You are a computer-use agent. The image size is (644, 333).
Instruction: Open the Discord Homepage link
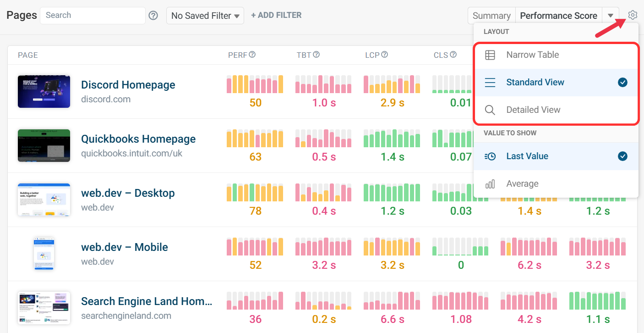pos(128,85)
